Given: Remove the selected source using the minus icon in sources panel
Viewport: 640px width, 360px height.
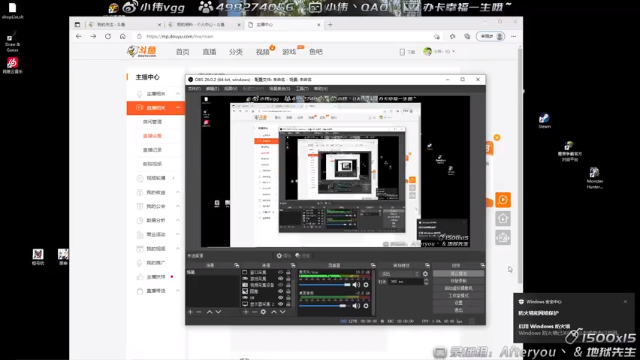Looking at the screenshot, I should click(254, 312).
